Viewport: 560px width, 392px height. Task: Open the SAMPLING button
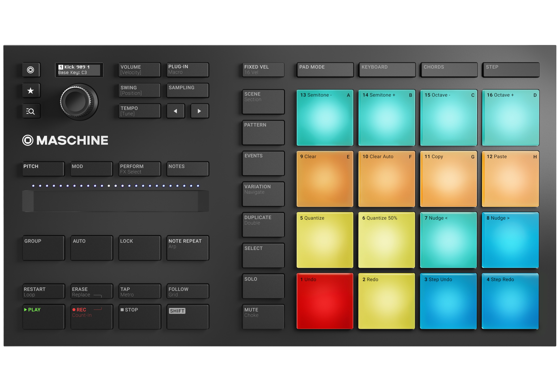tap(188, 91)
